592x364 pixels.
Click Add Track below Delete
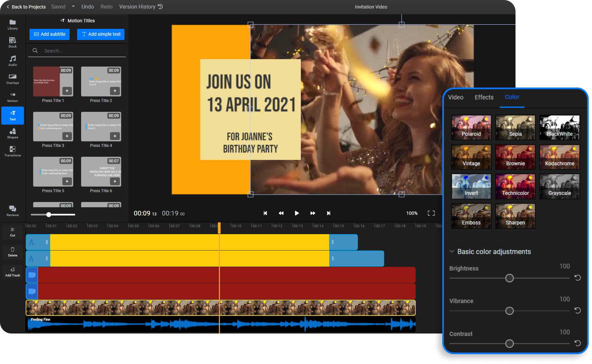click(x=12, y=272)
